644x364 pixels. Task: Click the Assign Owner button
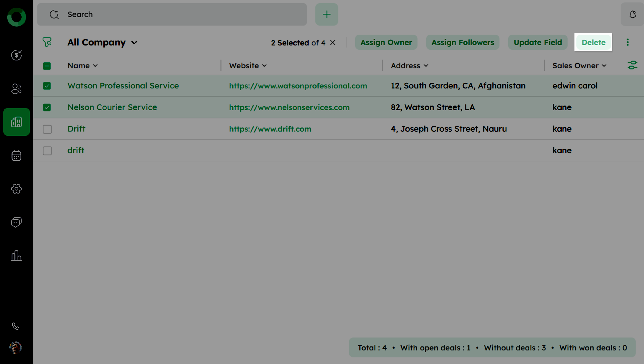pyautogui.click(x=386, y=42)
